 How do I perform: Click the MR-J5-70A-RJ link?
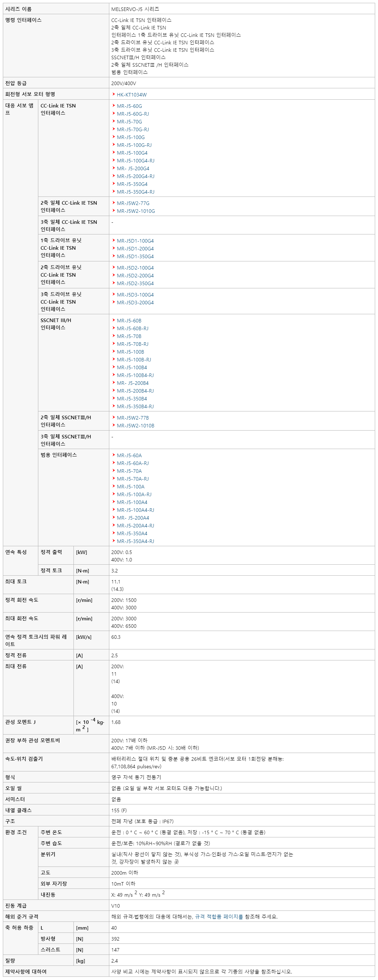click(x=133, y=478)
